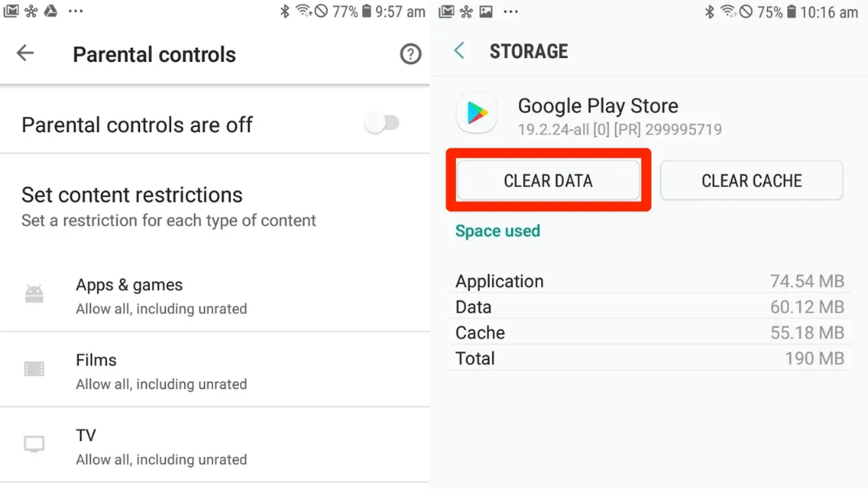Tap the Space used heading
Viewport: 868px width, 489px height.
(x=497, y=231)
